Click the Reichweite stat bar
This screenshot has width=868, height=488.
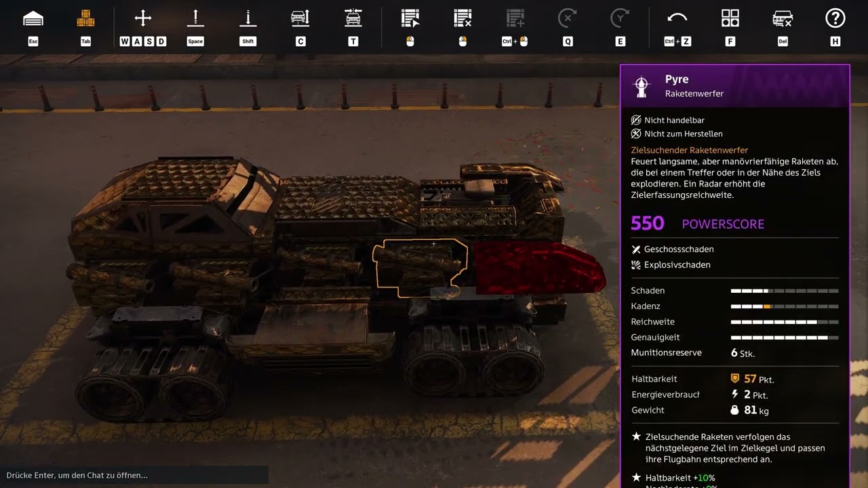tap(785, 322)
